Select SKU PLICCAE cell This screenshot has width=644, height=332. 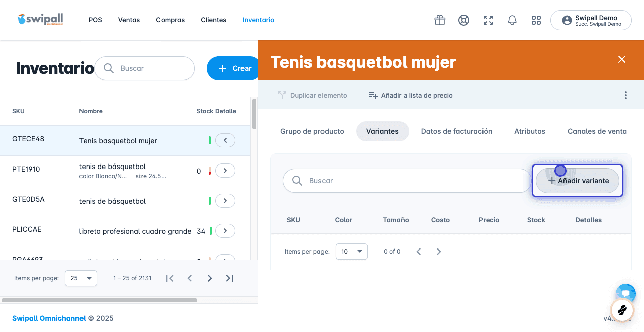point(27,229)
